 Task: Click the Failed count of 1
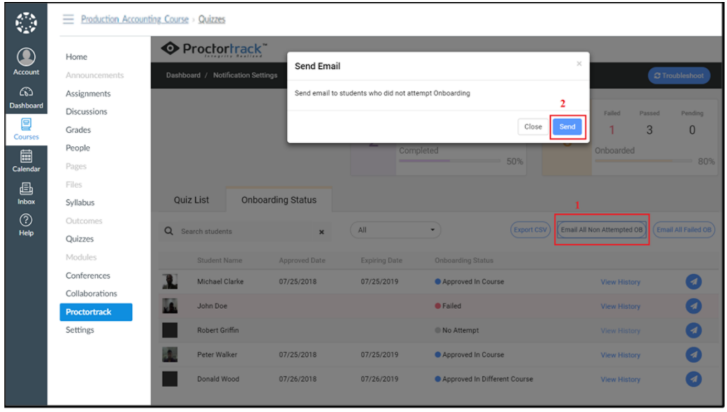(612, 130)
